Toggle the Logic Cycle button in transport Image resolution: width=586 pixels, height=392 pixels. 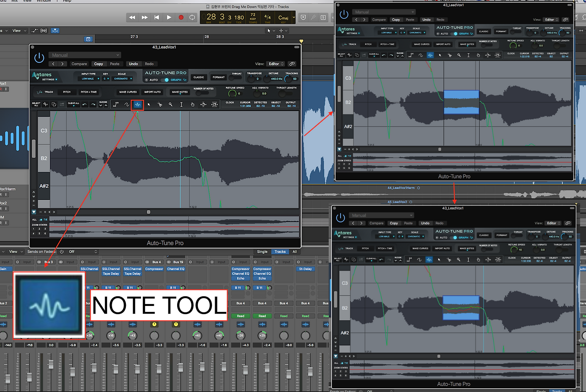pyautogui.click(x=193, y=17)
